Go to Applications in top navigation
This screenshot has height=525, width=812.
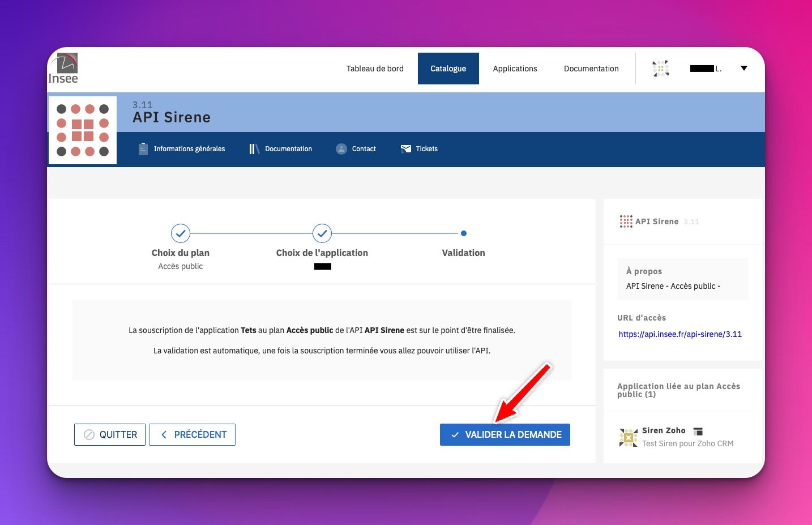coord(515,69)
